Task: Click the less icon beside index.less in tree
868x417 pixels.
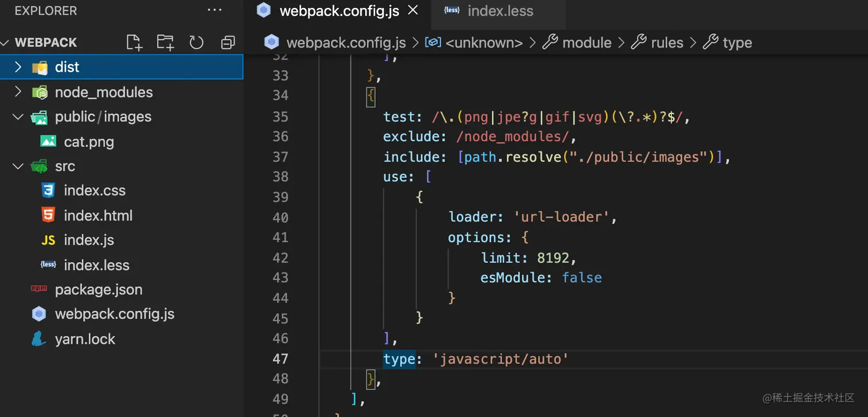Action: (x=48, y=265)
